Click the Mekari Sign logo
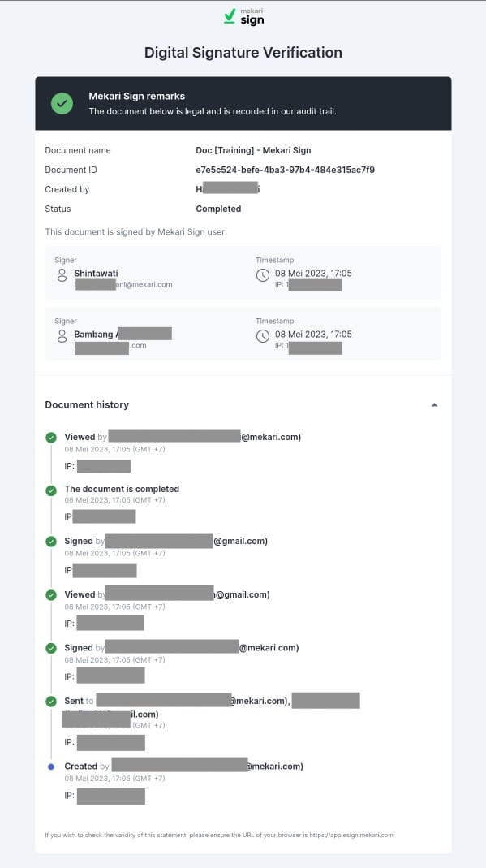The image size is (486, 868). pyautogui.click(x=243, y=16)
